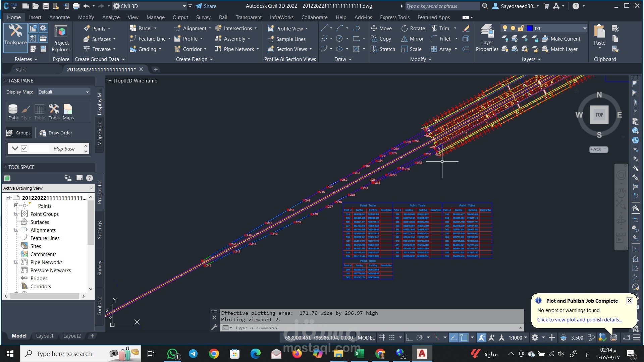Select the Mirror tool
This screenshot has width=644, height=362.
413,39
